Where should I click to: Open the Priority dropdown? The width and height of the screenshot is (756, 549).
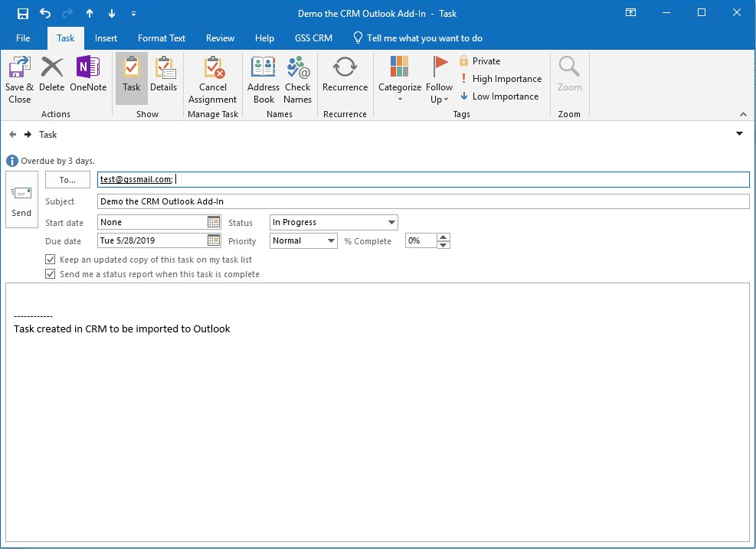click(x=331, y=241)
